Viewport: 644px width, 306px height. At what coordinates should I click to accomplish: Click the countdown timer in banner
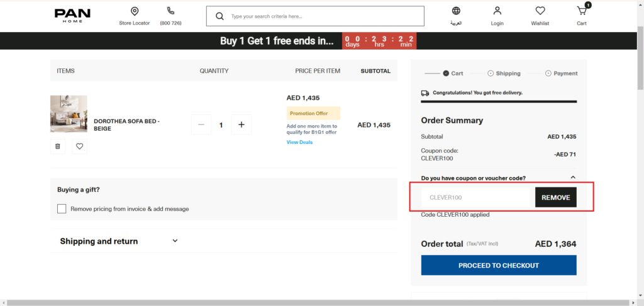[379, 41]
